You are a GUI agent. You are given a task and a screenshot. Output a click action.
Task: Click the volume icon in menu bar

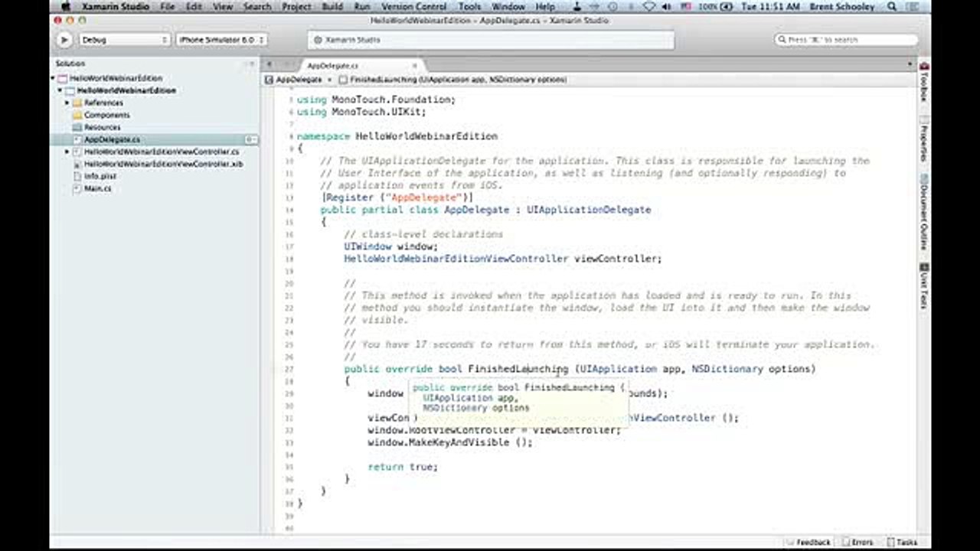point(666,6)
